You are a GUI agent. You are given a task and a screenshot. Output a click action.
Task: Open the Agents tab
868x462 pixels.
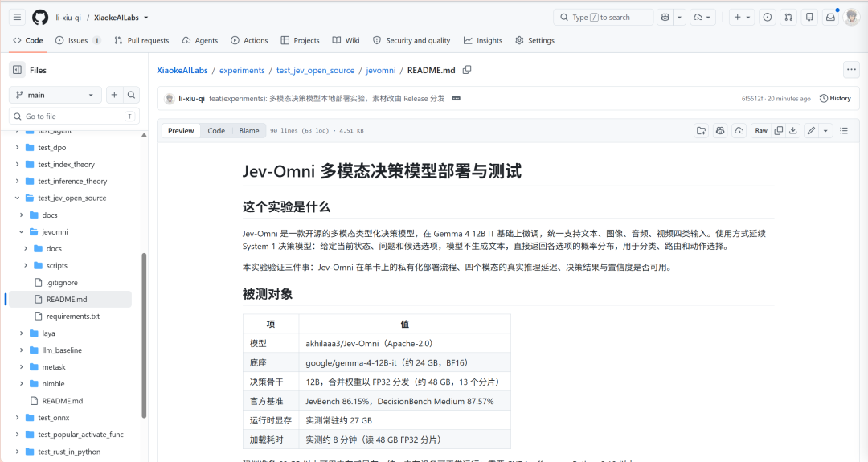[200, 40]
